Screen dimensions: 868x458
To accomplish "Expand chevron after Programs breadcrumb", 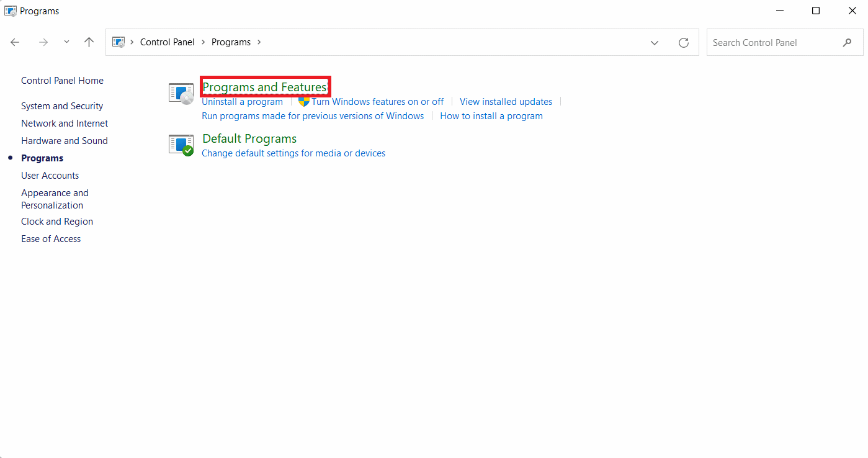I will click(x=259, y=42).
